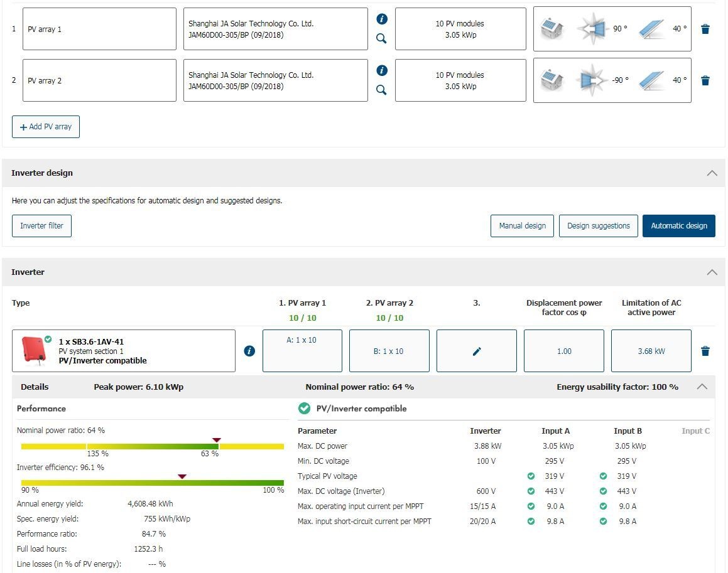Viewport: 728px width, 573px height.
Task: Open info icon for SB3.6-1AV-41 inverter
Action: pos(249,351)
